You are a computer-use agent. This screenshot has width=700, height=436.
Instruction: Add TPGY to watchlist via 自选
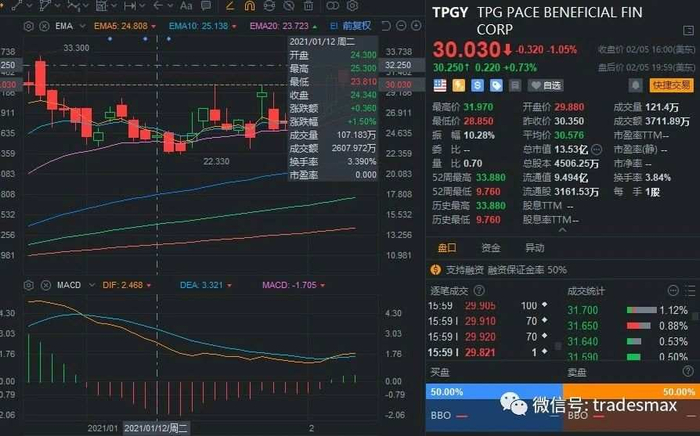pos(546,85)
